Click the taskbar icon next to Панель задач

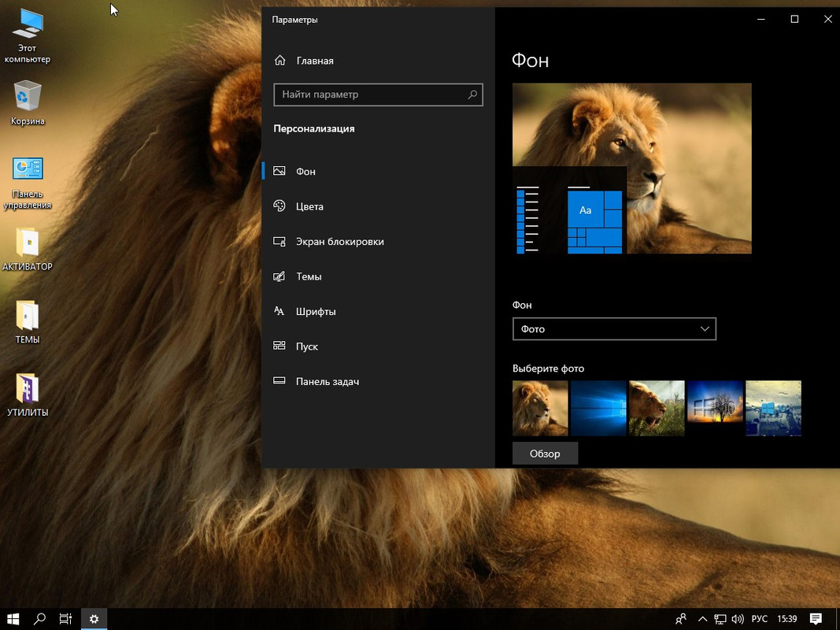tap(279, 381)
